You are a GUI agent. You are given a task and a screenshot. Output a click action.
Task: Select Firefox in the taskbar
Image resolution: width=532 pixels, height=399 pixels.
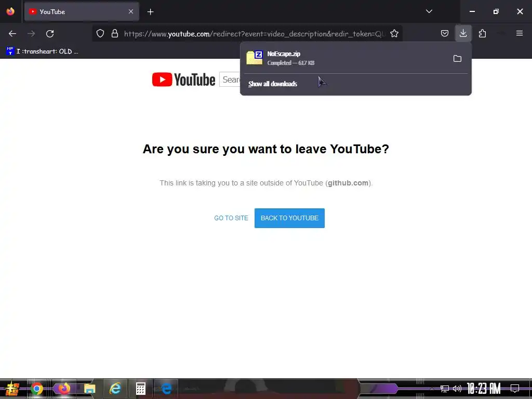(x=64, y=389)
